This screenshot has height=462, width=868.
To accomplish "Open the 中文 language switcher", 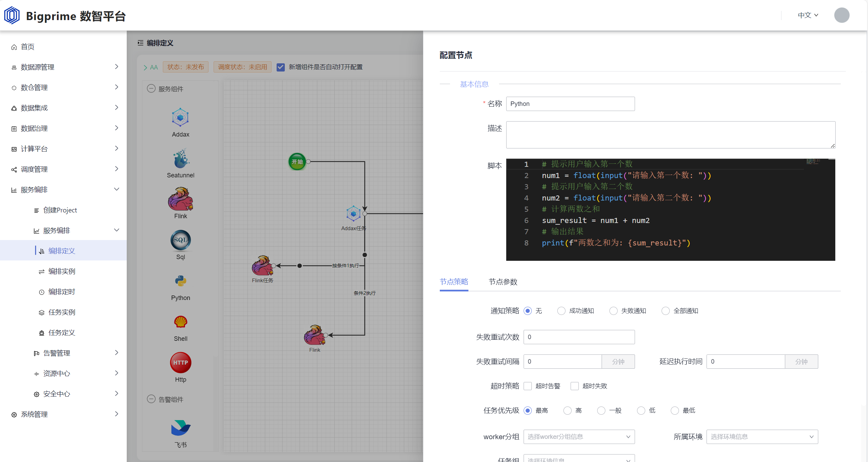I will (808, 15).
